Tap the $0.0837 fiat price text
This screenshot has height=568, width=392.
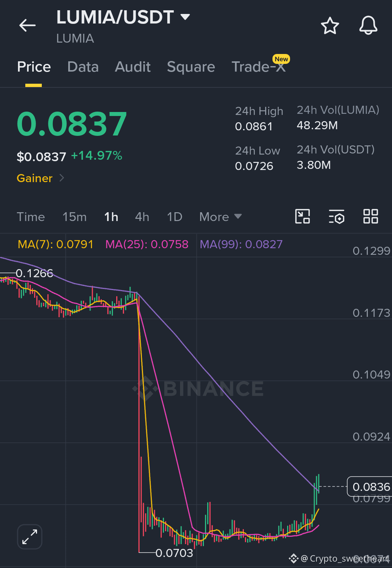(41, 157)
